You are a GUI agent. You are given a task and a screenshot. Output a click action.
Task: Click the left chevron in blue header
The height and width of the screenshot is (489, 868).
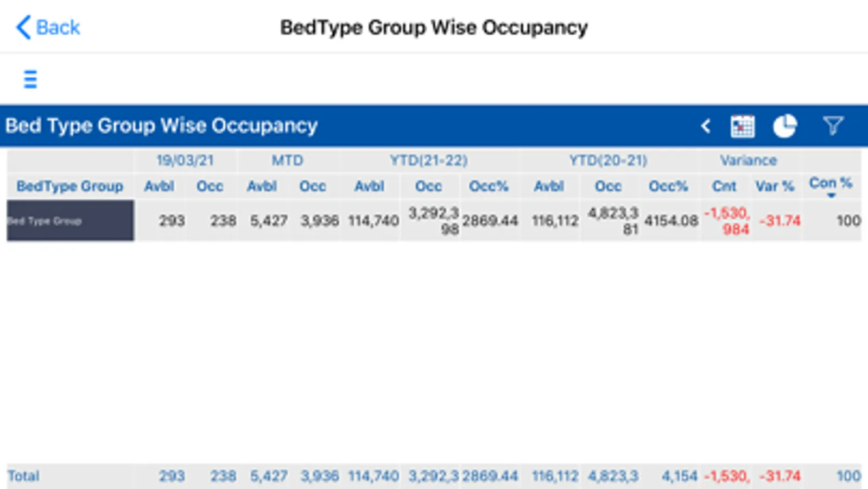706,126
